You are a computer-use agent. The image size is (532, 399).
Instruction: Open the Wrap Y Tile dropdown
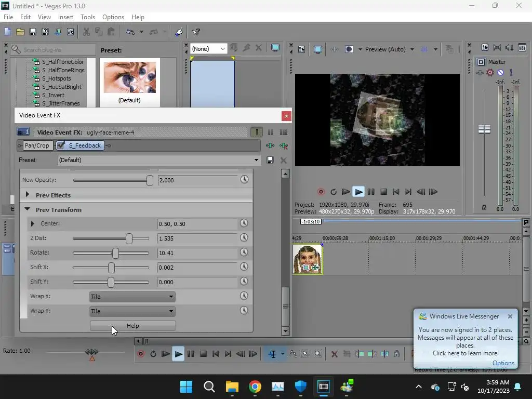tap(132, 311)
